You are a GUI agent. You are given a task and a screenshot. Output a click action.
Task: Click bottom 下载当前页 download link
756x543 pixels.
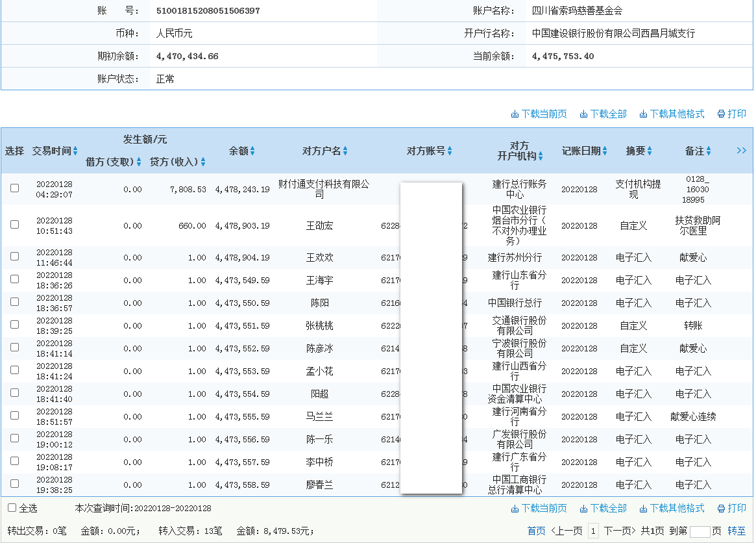click(x=539, y=508)
